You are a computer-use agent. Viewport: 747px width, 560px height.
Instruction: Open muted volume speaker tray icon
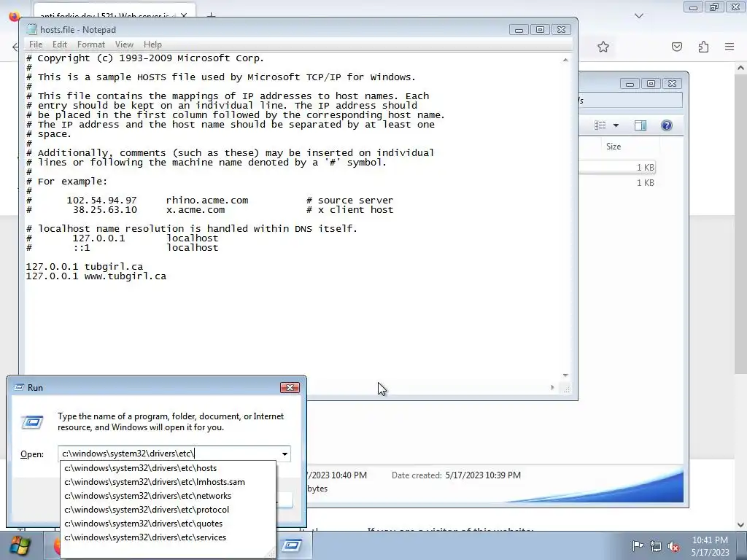(x=673, y=545)
